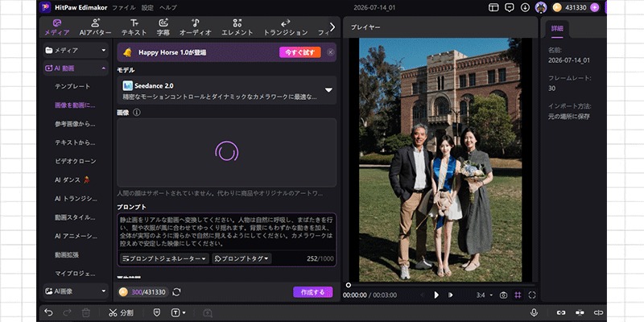Step to the previous frame
This screenshot has height=322, width=644.
point(422,295)
